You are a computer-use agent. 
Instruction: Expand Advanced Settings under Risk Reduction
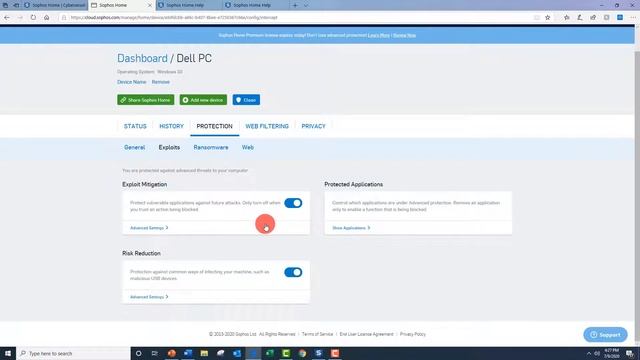[149, 297]
